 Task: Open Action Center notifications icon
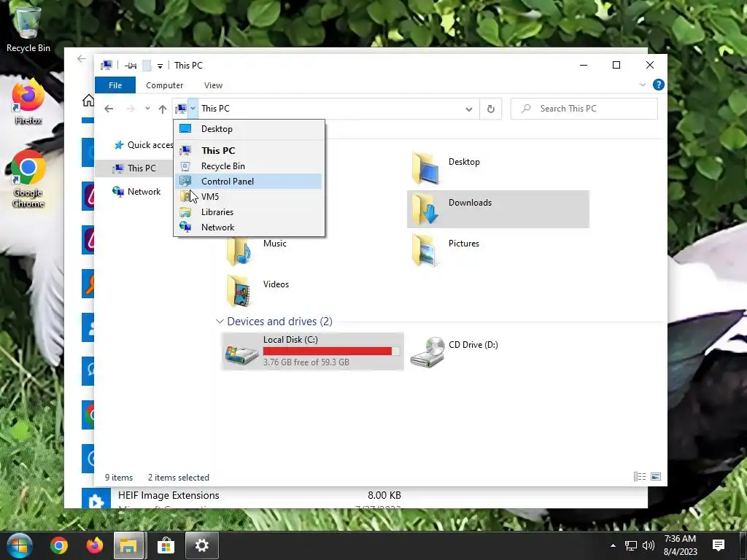(x=719, y=545)
